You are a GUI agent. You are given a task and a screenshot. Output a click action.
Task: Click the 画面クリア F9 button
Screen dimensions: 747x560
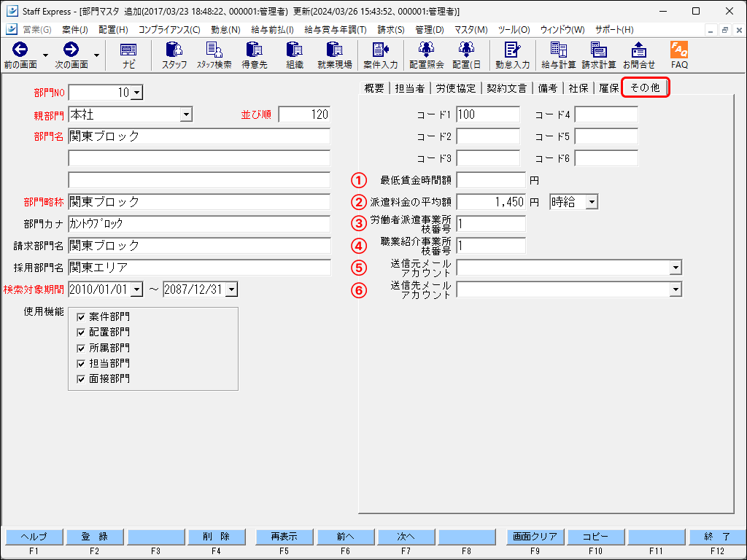tap(535, 537)
